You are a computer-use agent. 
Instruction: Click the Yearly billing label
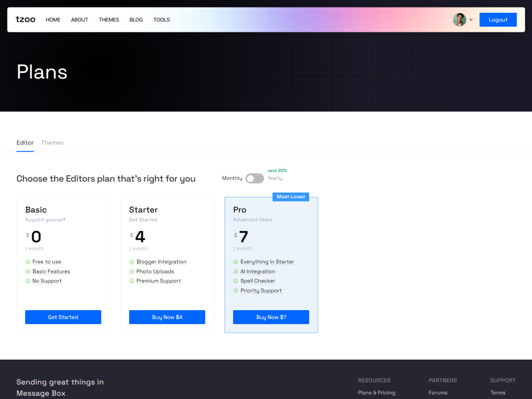point(275,178)
